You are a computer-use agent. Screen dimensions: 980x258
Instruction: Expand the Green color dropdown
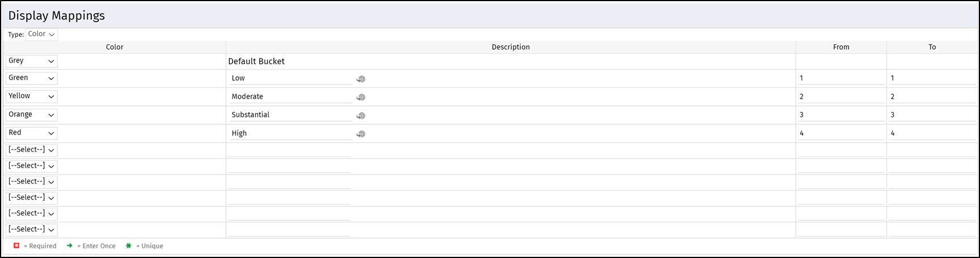pos(32,78)
